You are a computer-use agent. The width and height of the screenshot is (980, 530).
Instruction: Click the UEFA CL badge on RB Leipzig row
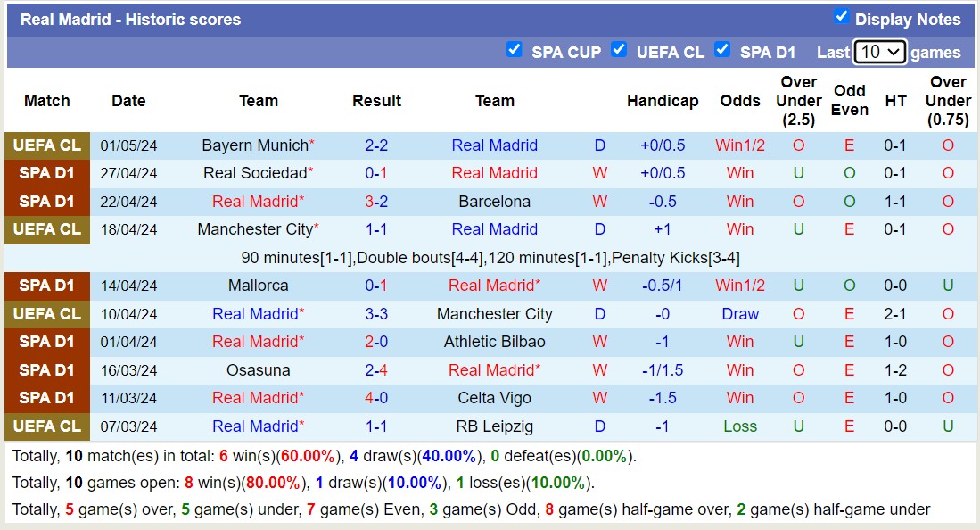pyautogui.click(x=46, y=426)
